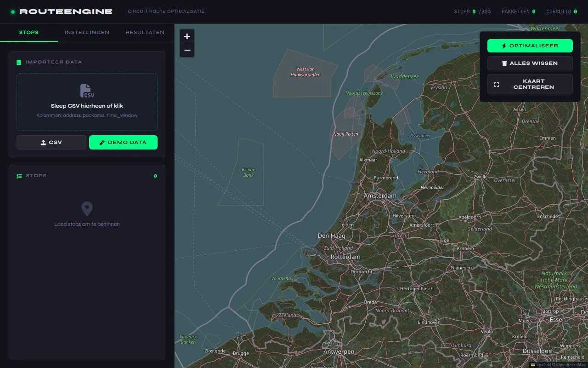Click 'Kolommen: address, packages, time_window' hint

87,115
